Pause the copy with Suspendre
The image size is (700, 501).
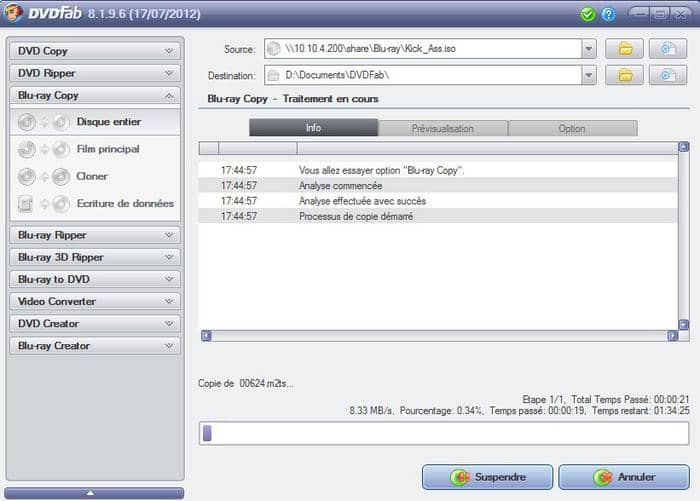tap(488, 477)
